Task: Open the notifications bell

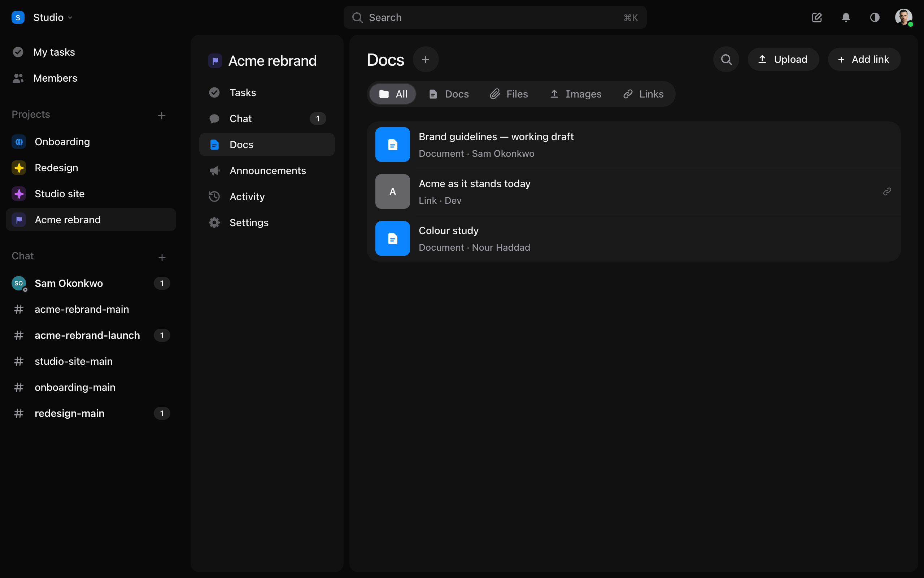Action: [x=846, y=18]
